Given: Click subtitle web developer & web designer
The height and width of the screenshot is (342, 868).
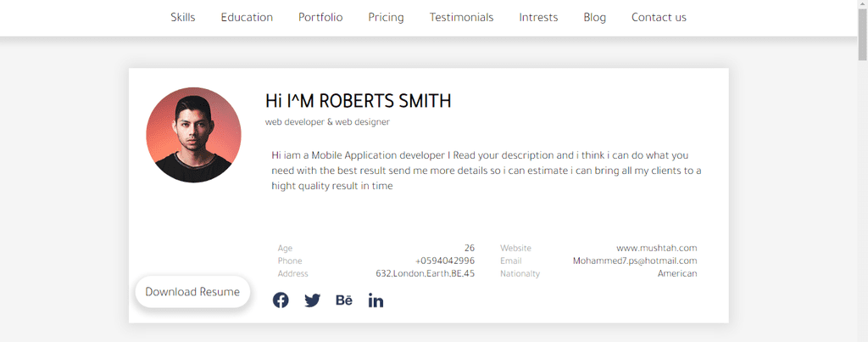Looking at the screenshot, I should (327, 122).
